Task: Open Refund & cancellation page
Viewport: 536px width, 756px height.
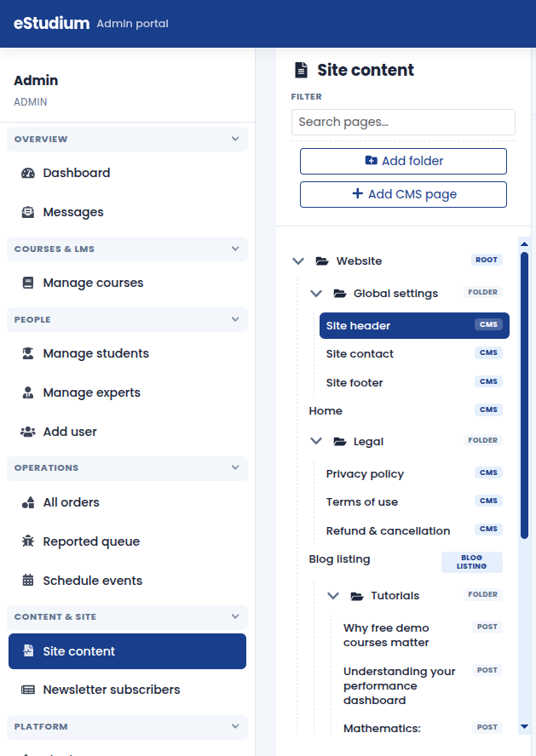Action: click(414, 531)
